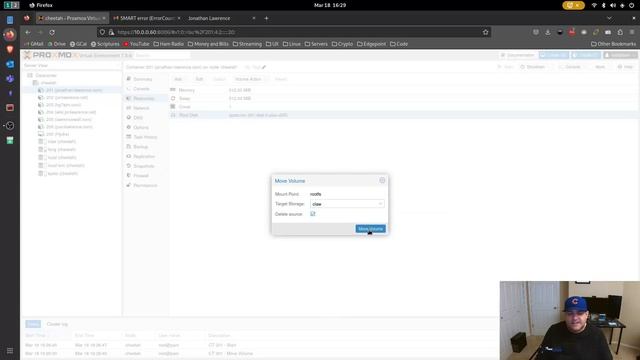Open the Other Bookmarks folder
The height and width of the screenshot is (360, 640).
[x=613, y=44]
